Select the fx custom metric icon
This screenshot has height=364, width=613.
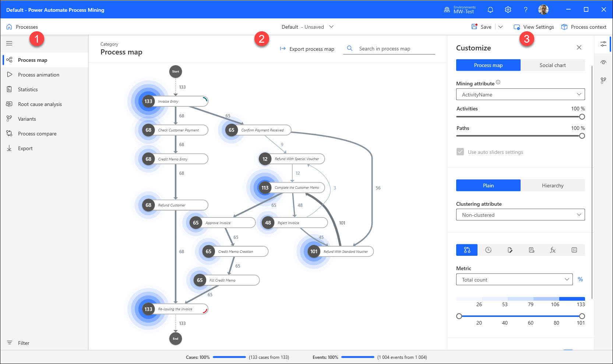(x=553, y=250)
